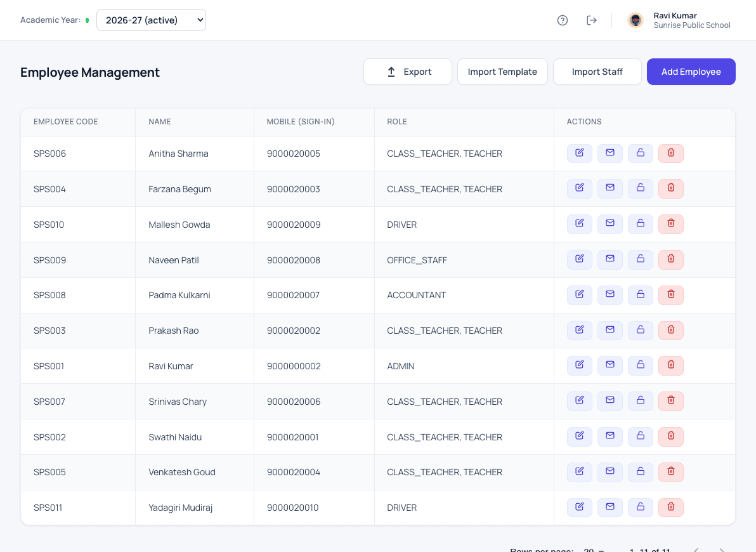The height and width of the screenshot is (552, 756).
Task: Click lock icon for Mallesh Gowda
Action: click(641, 224)
